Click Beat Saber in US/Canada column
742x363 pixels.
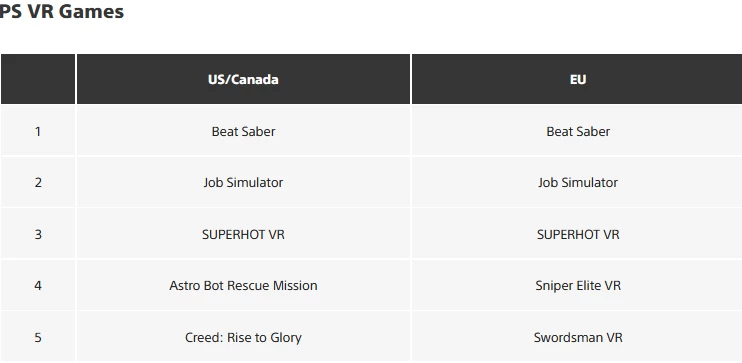pyautogui.click(x=243, y=131)
